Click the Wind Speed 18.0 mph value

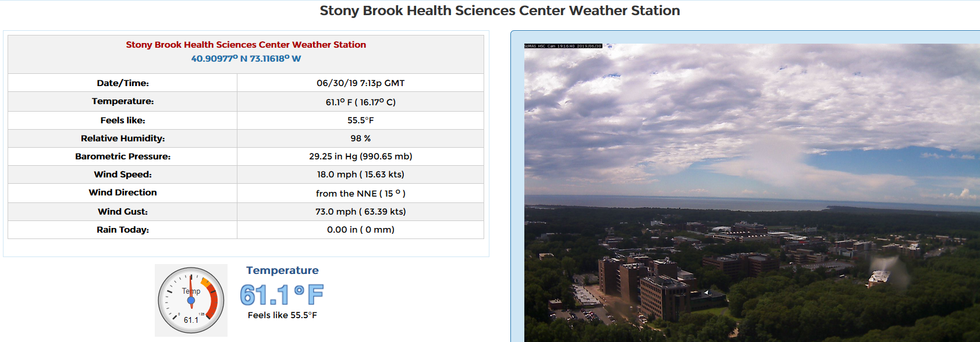(360, 174)
